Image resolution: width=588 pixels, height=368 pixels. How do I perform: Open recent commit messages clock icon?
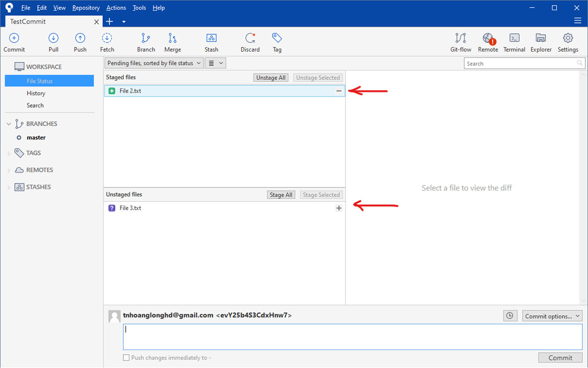pyautogui.click(x=510, y=316)
